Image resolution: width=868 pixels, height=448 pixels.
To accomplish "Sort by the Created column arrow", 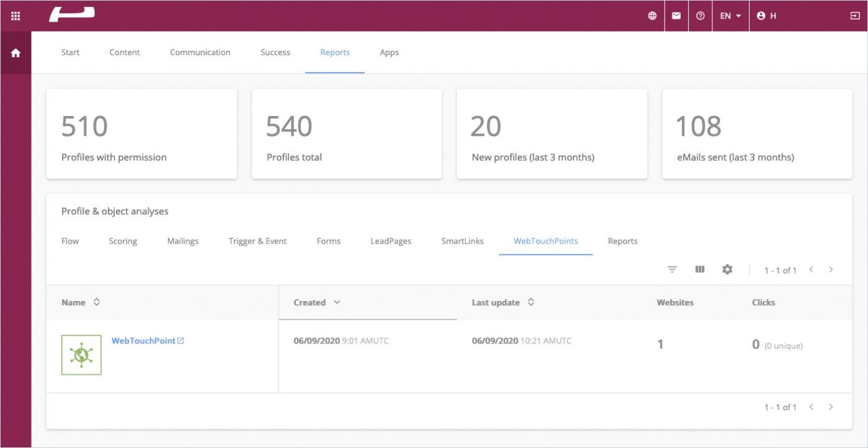I will click(337, 302).
